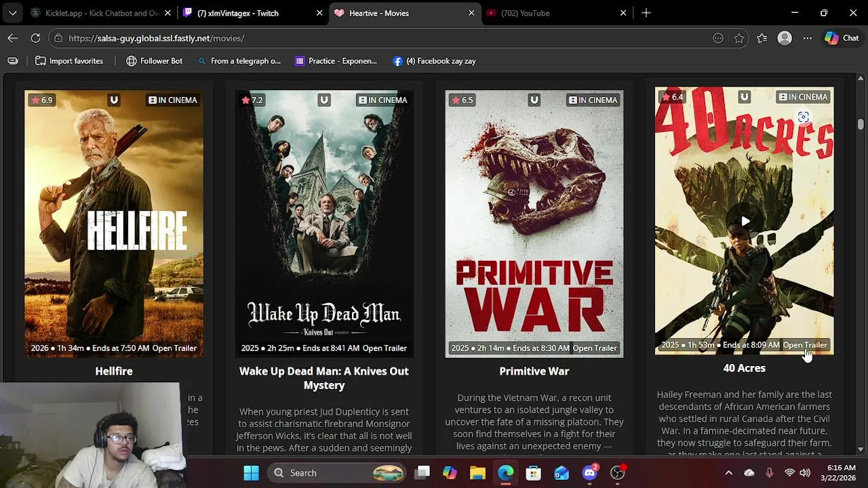Image resolution: width=868 pixels, height=488 pixels.
Task: Click the Hellfire title
Action: [114, 371]
